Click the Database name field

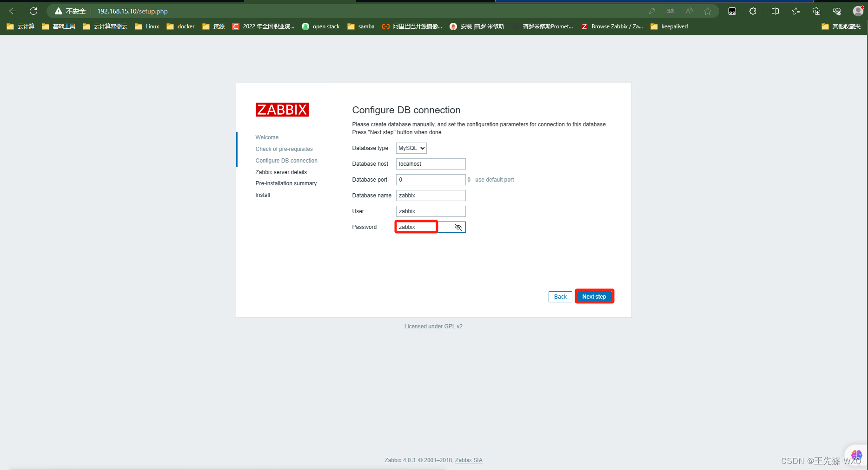tap(431, 196)
